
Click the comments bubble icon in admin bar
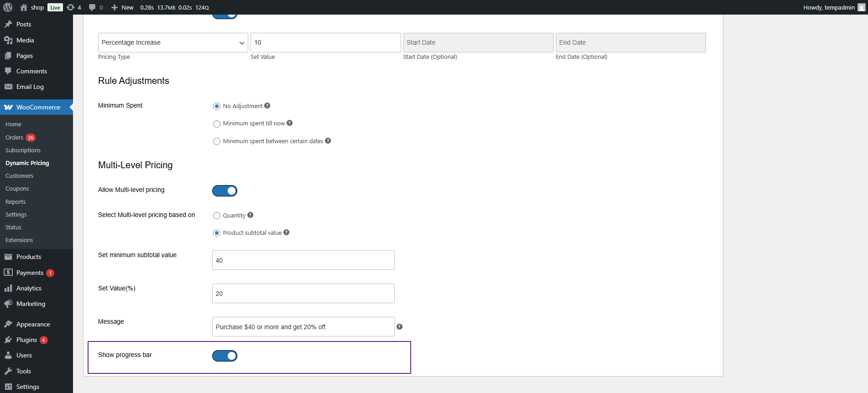(93, 7)
